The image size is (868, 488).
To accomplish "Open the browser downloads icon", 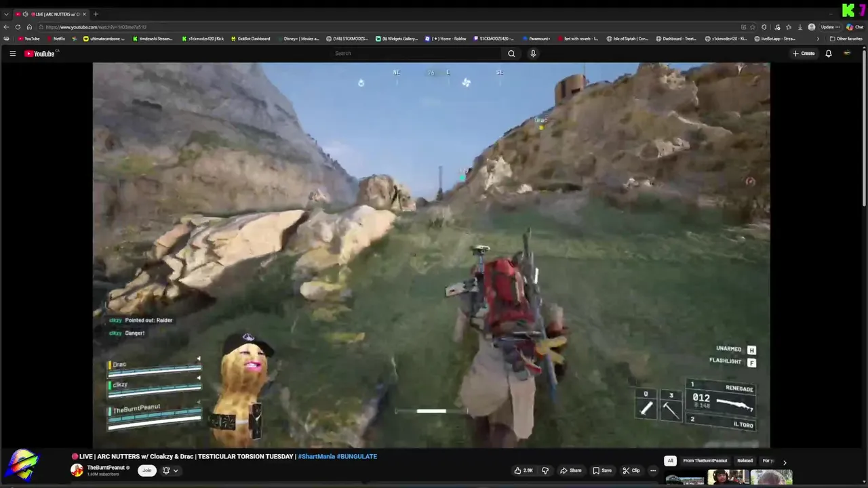I will 800,27.
